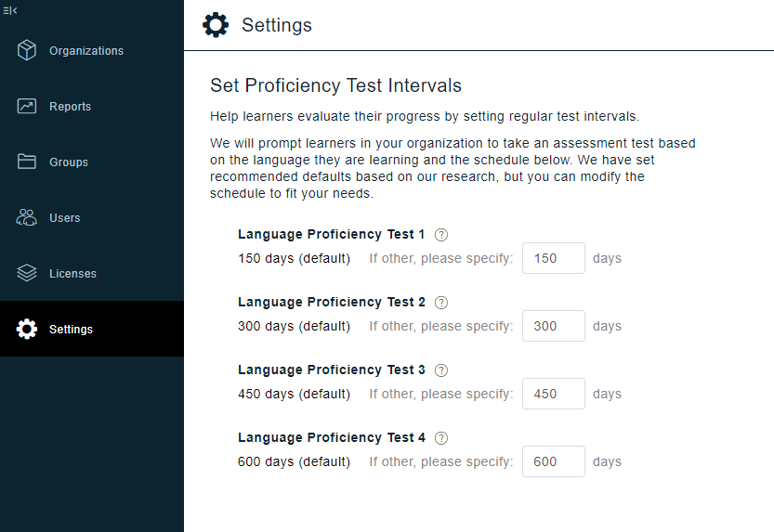Go to Reports menu item
The height and width of the screenshot is (532, 774).
[70, 107]
